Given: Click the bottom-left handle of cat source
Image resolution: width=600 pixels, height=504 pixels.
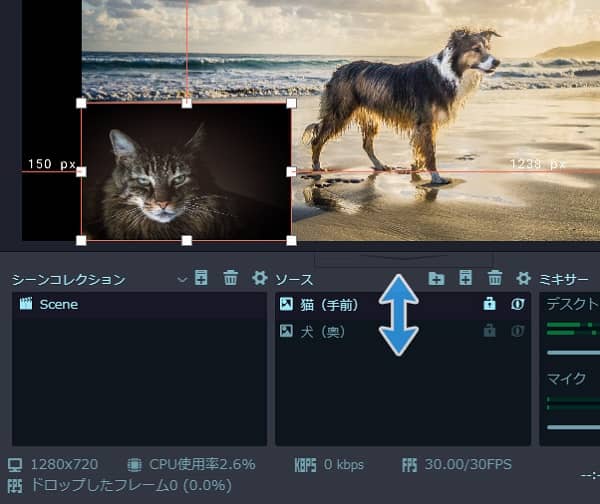Looking at the screenshot, I should (x=81, y=240).
